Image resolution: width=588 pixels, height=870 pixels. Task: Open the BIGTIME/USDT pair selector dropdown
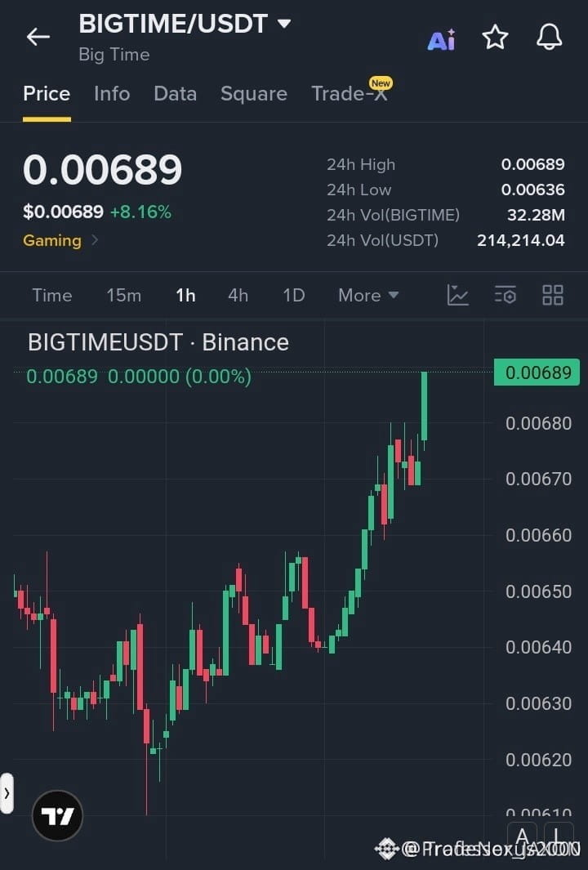tap(185, 24)
